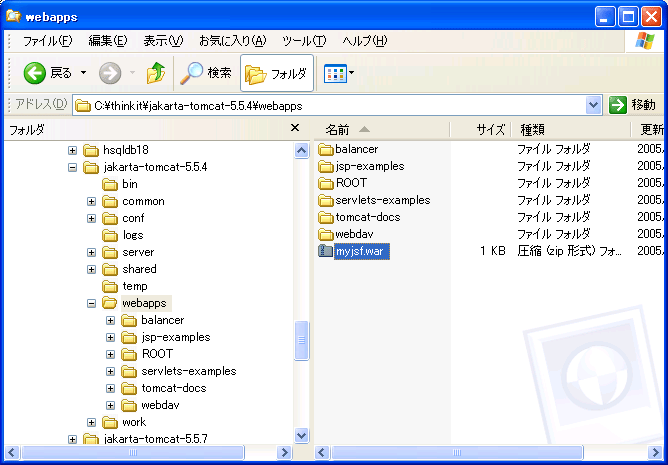Select hsqldb18 folder icon in tree
668x465 pixels.
click(91, 150)
